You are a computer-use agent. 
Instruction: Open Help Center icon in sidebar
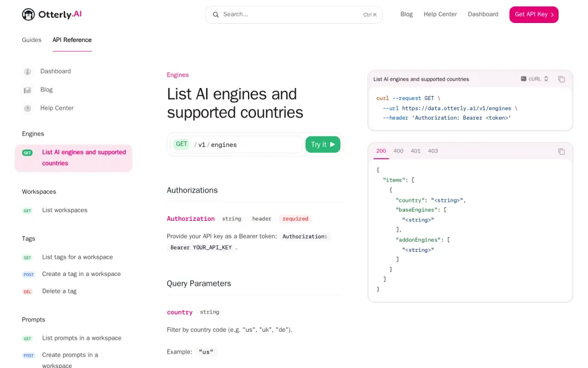(28, 108)
